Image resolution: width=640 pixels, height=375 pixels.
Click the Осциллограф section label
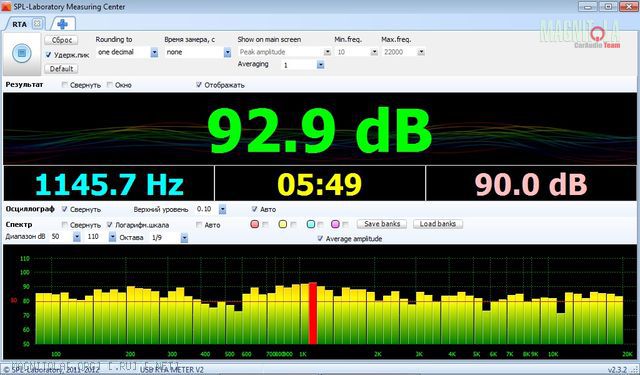(x=30, y=209)
